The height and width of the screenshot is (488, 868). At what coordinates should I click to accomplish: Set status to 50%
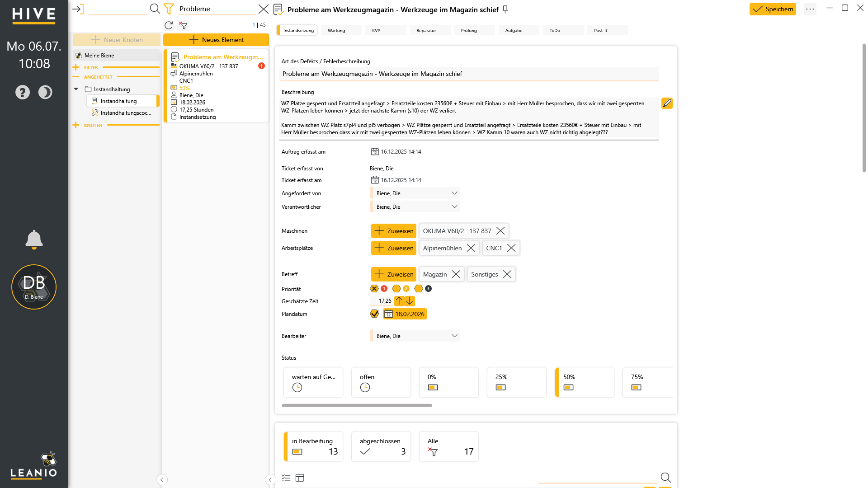point(585,382)
